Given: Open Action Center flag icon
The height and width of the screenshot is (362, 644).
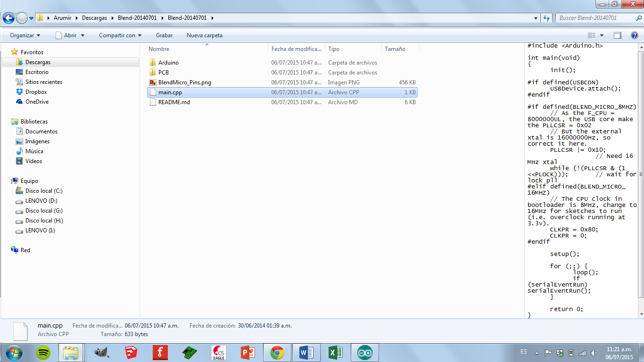Looking at the screenshot, I should (x=548, y=353).
